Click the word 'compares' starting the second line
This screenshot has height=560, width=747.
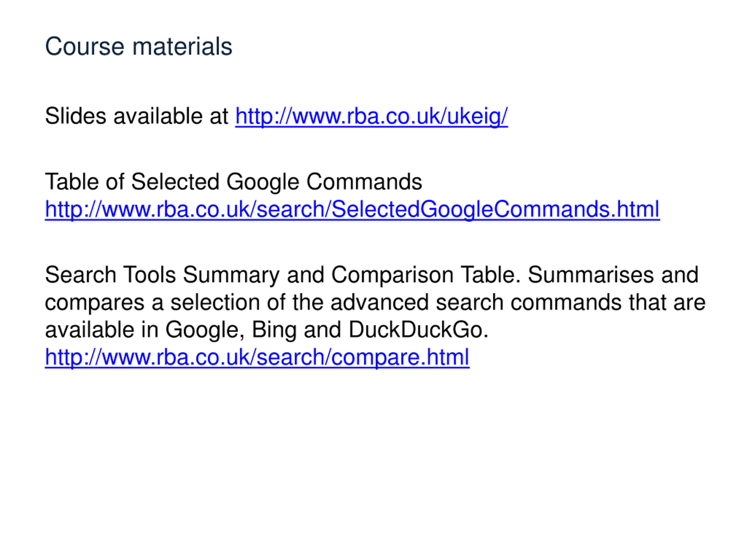tap(95, 303)
